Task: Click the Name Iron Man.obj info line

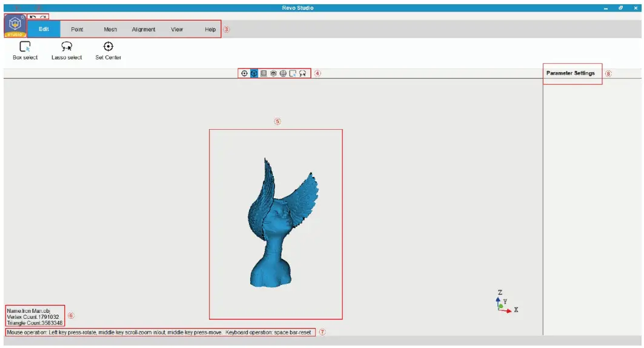Action: 28,310
